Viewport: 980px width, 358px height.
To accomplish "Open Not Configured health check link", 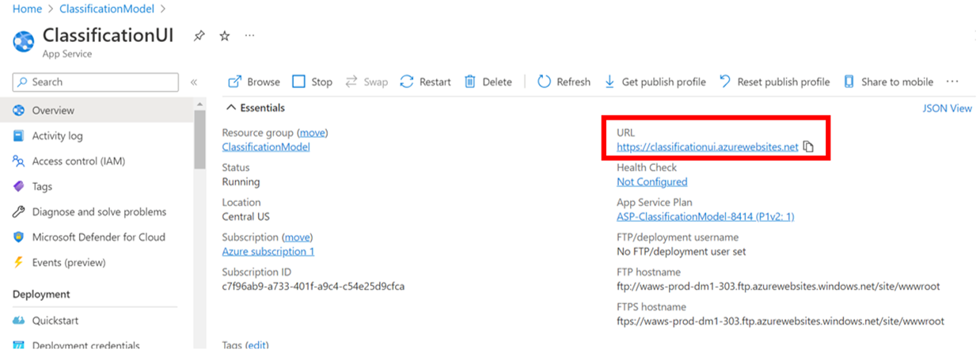I will click(x=652, y=181).
